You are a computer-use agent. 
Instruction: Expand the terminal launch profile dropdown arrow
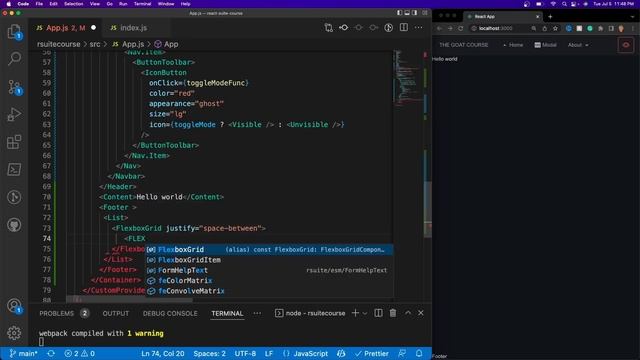[365, 313]
